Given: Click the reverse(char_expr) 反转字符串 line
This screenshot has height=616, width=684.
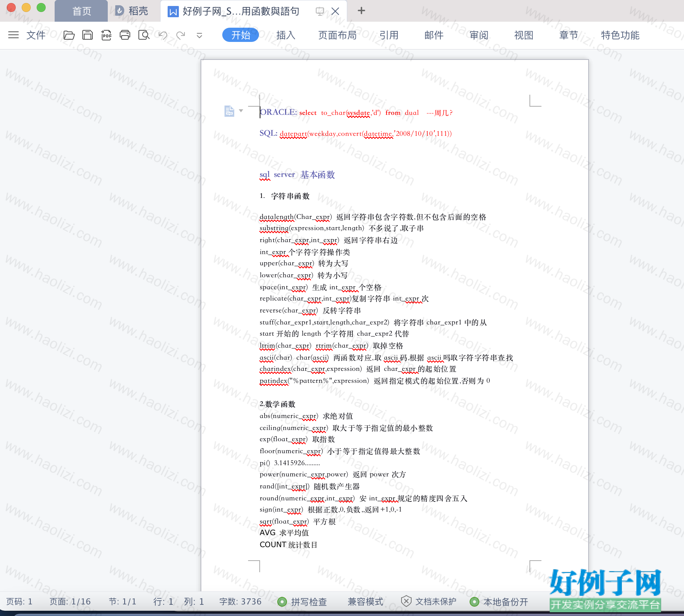Looking at the screenshot, I should point(310,311).
